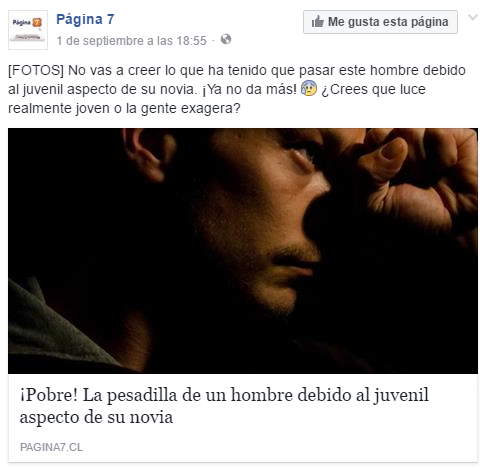Open the post timestamp 1 de septiembre
Viewport: 487px width, 468px height.
click(132, 41)
